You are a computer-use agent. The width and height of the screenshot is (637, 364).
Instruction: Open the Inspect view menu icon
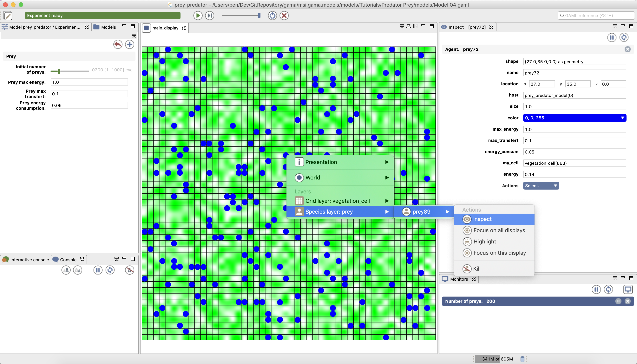tap(615, 26)
